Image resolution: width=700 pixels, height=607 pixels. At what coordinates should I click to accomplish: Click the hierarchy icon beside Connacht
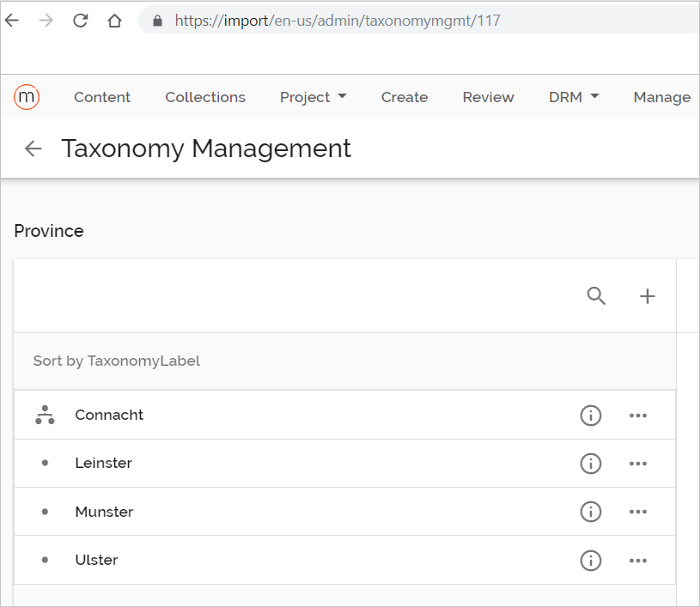click(45, 415)
